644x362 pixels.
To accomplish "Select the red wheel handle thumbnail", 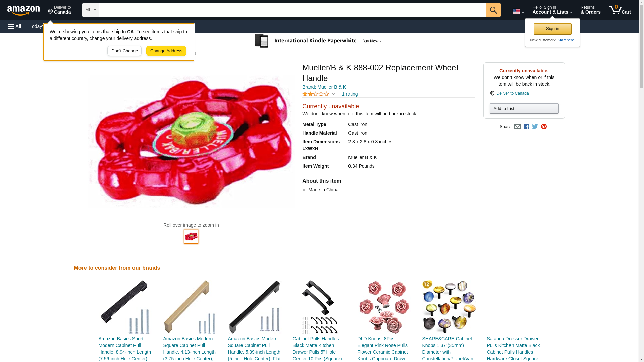I will pos(191,237).
